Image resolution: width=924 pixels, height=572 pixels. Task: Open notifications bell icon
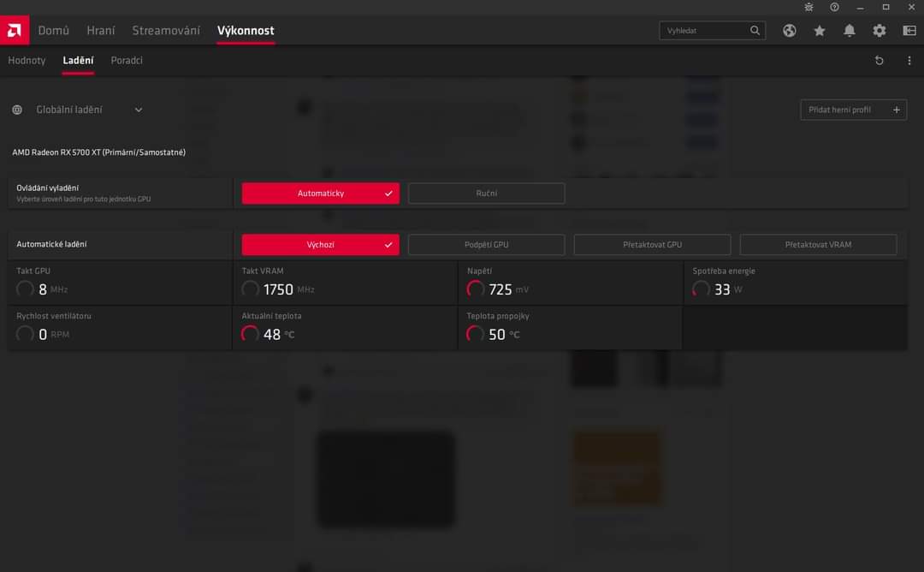coord(850,31)
